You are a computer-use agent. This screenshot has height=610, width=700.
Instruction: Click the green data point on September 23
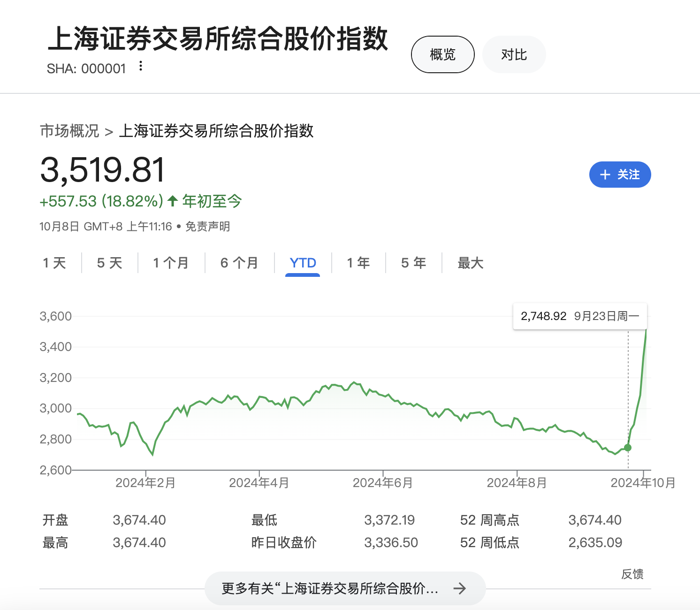(x=628, y=448)
